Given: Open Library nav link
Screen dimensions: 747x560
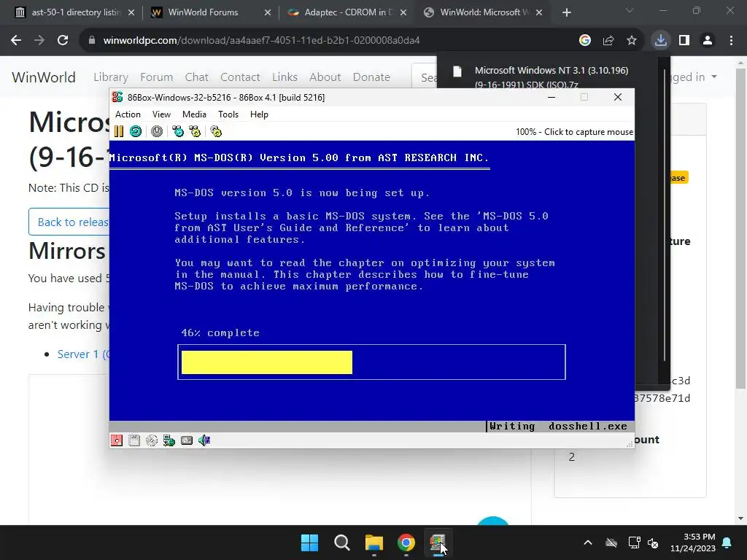Looking at the screenshot, I should point(111,77).
